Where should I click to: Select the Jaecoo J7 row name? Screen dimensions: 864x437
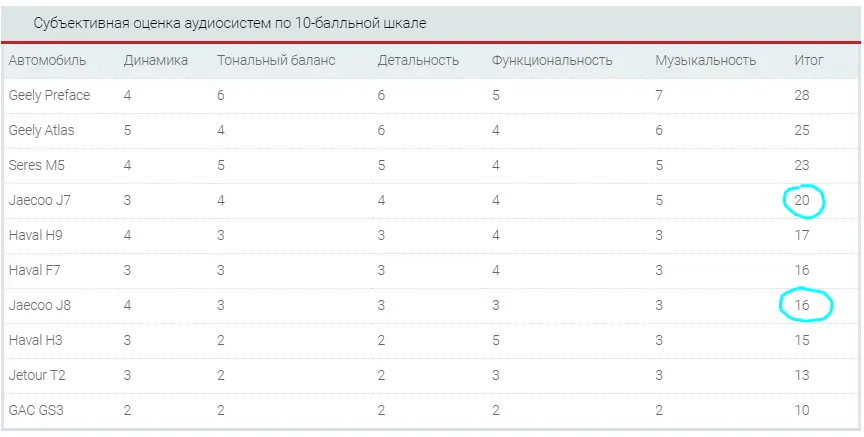click(40, 200)
